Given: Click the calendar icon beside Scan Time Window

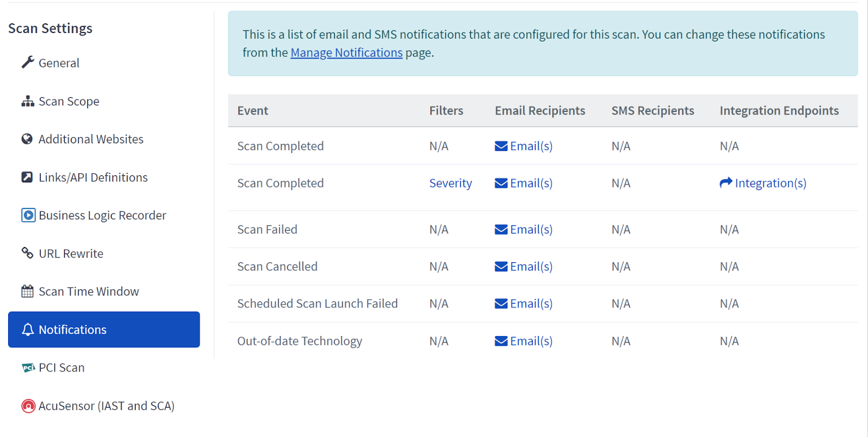Looking at the screenshot, I should (27, 291).
